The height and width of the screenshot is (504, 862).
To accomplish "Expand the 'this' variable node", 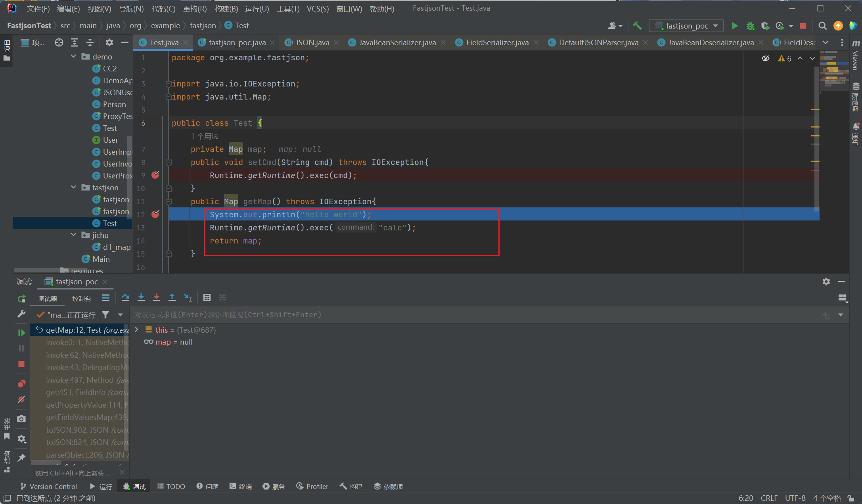I will point(137,330).
